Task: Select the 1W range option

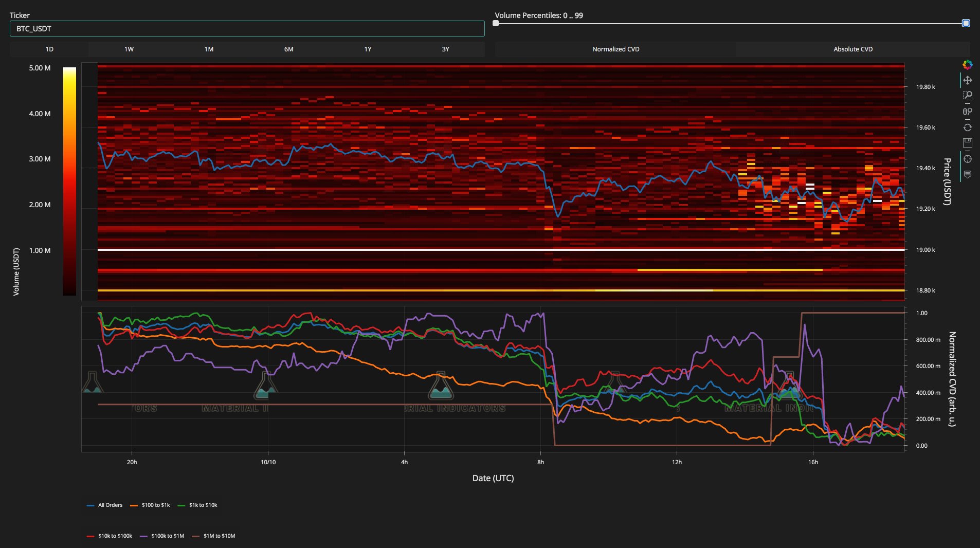Action: 129,49
